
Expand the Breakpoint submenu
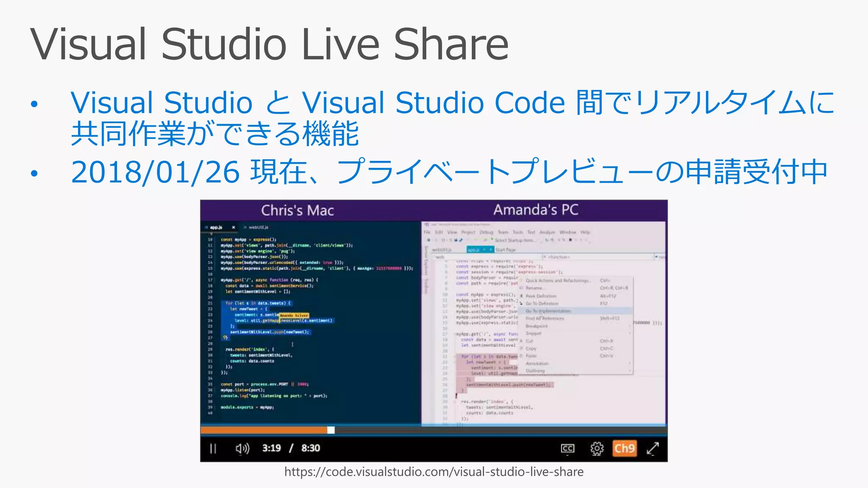pos(576,326)
